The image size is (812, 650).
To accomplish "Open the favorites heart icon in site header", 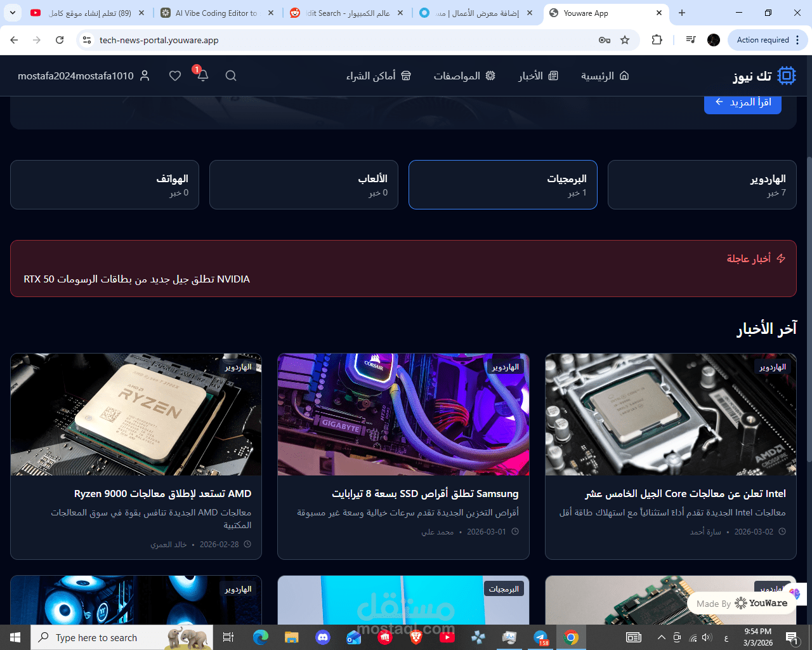I will tap(175, 76).
